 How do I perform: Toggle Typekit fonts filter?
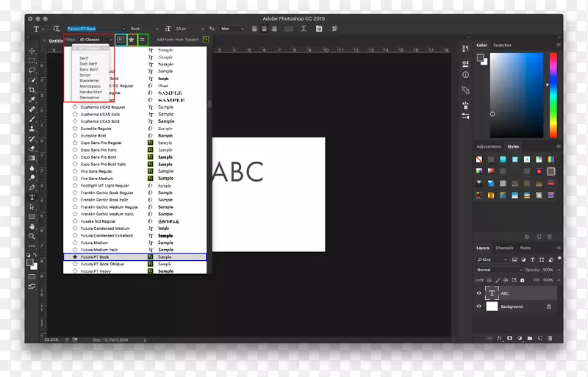click(x=121, y=40)
